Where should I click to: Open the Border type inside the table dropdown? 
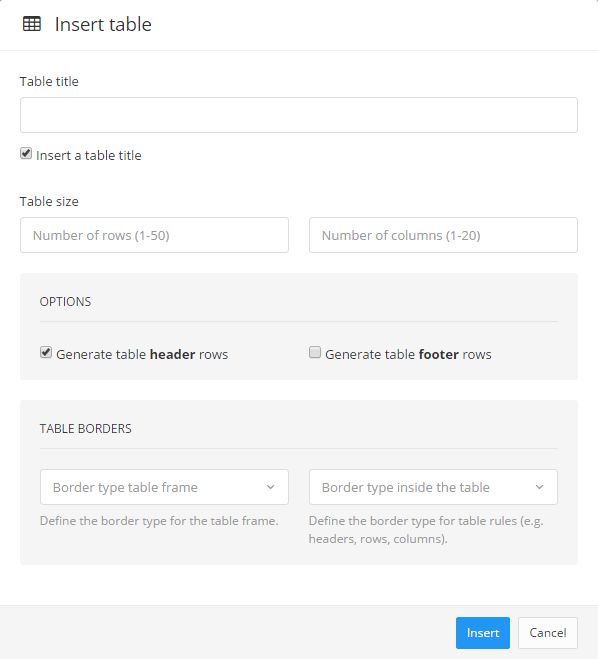click(x=433, y=487)
